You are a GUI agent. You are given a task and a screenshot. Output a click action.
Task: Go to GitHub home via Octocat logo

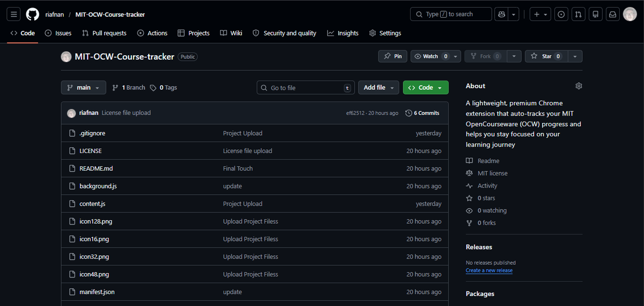tap(33, 14)
